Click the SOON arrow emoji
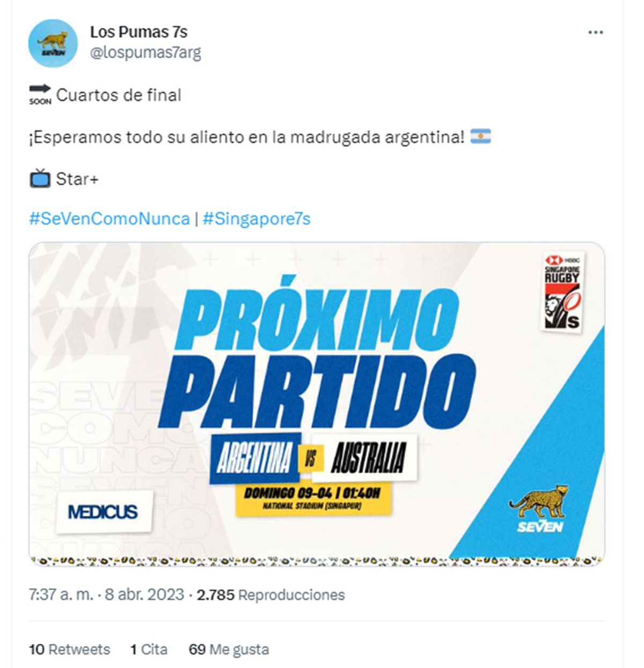The image size is (644, 668). [x=40, y=94]
